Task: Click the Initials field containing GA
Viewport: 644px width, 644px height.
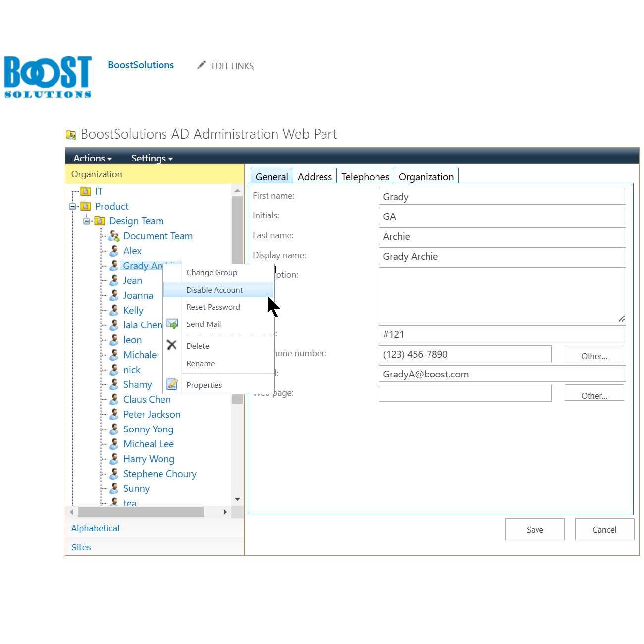Action: [x=502, y=216]
